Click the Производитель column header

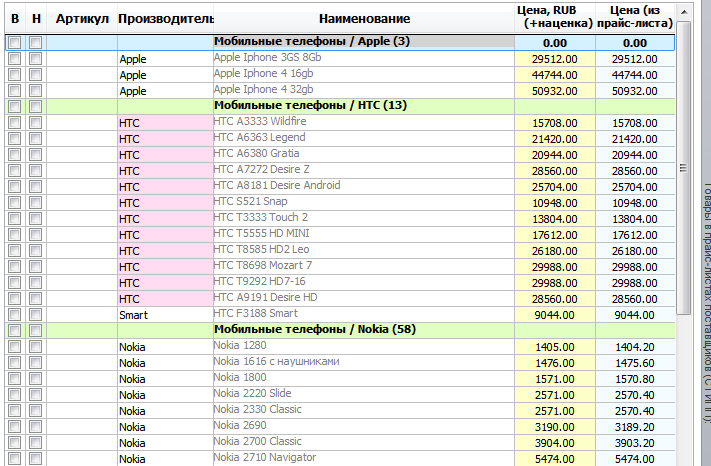click(166, 19)
